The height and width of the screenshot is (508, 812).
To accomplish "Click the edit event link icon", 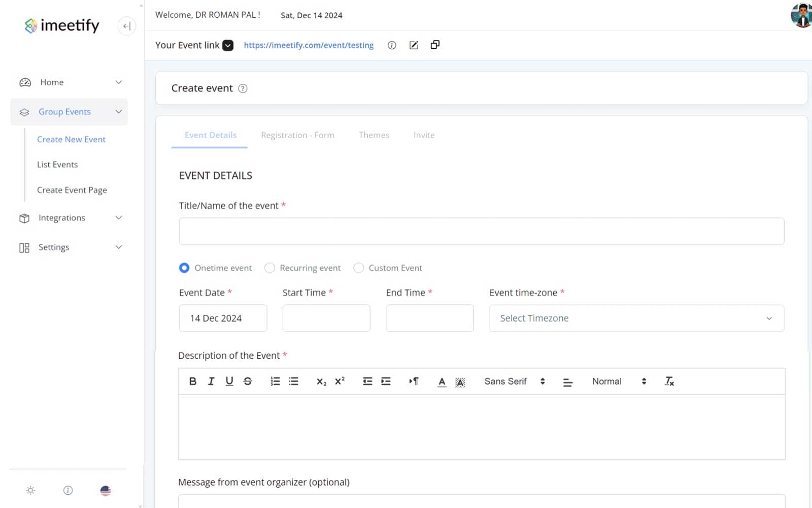I will 414,45.
